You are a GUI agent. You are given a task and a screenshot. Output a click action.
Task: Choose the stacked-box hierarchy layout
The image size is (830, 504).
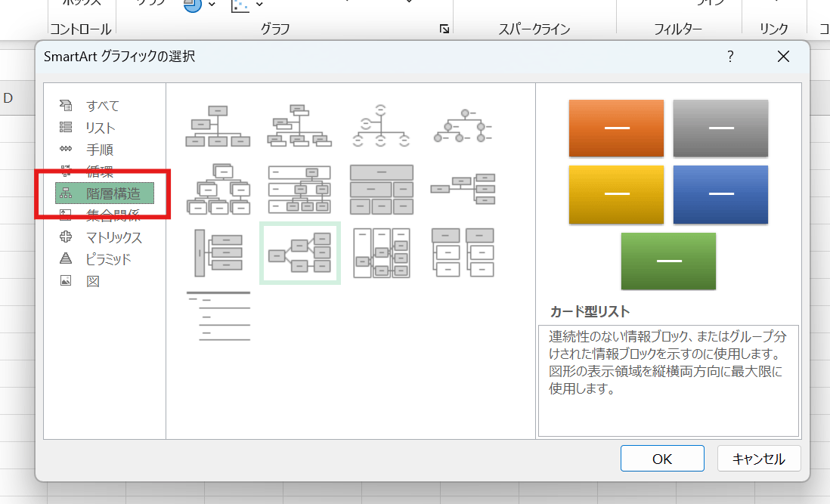coord(218,190)
